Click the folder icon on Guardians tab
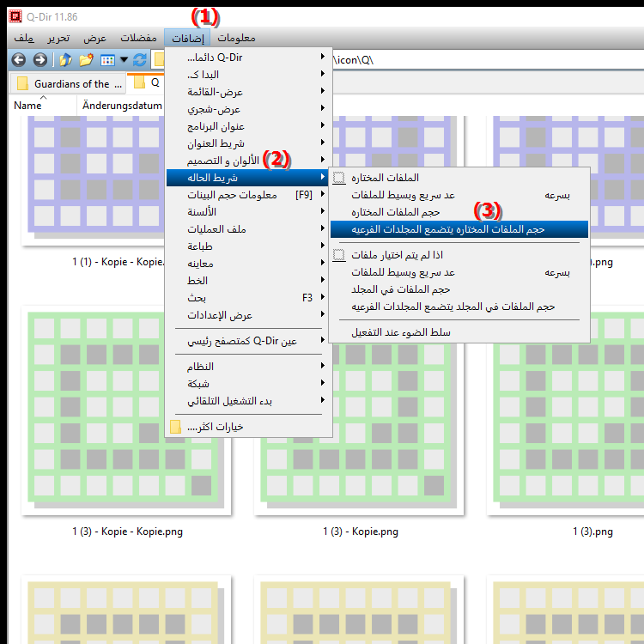Screen dimensions: 644x644 pos(22,83)
